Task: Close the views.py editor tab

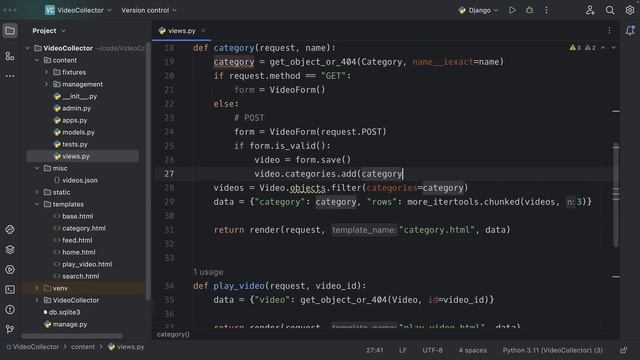Action: point(203,31)
